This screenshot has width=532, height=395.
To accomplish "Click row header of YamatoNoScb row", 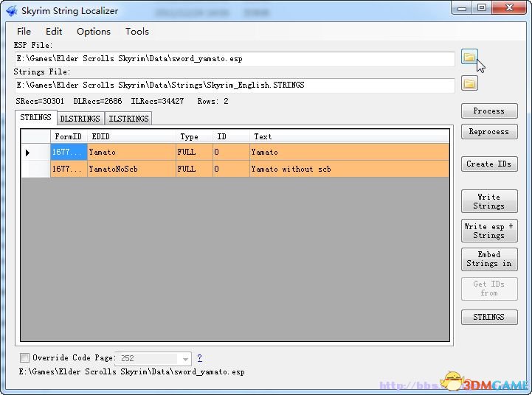I will (35, 169).
